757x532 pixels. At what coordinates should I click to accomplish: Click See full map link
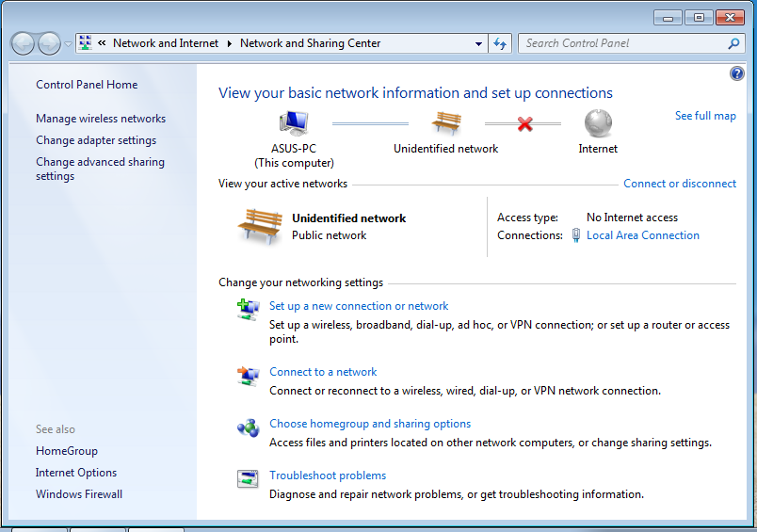[705, 116]
